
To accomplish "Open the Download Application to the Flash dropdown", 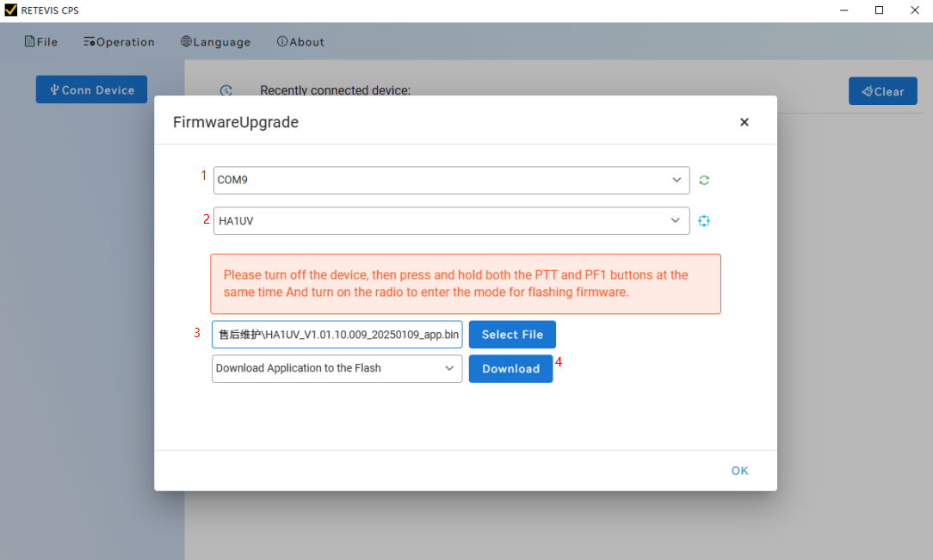I will tap(337, 368).
